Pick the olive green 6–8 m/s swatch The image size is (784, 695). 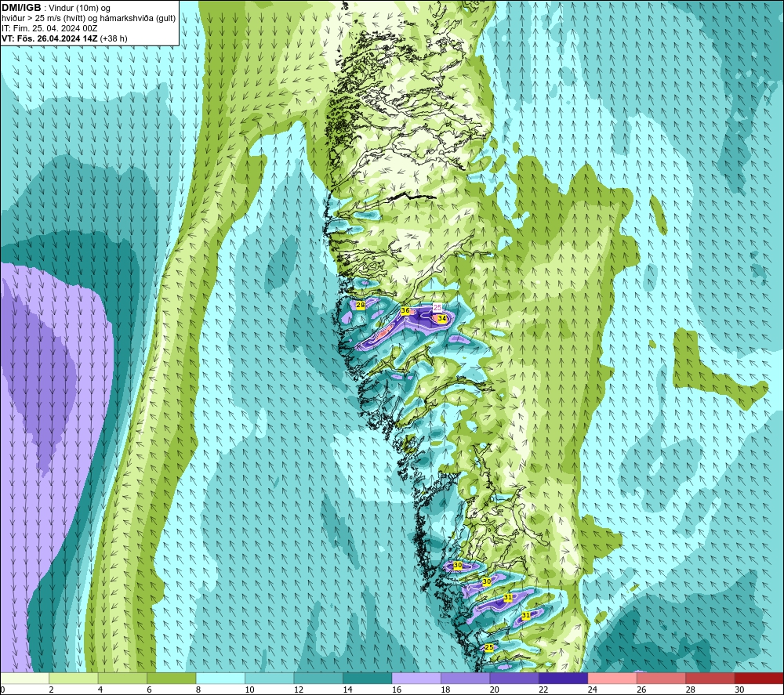click(x=172, y=679)
